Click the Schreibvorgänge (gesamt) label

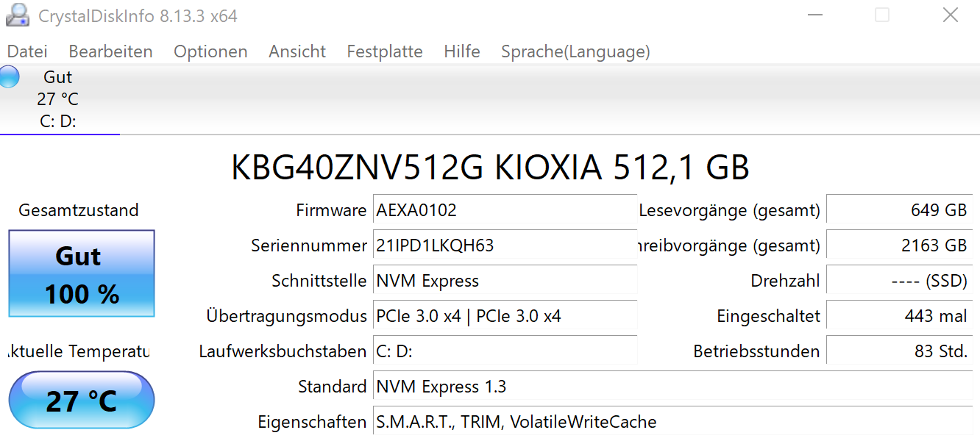[x=730, y=245]
